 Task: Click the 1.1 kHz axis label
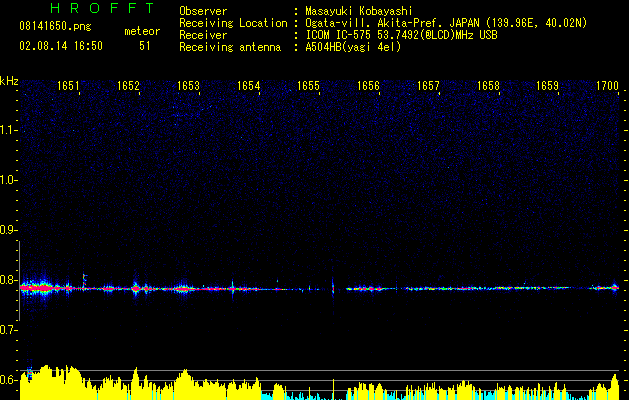point(8,130)
